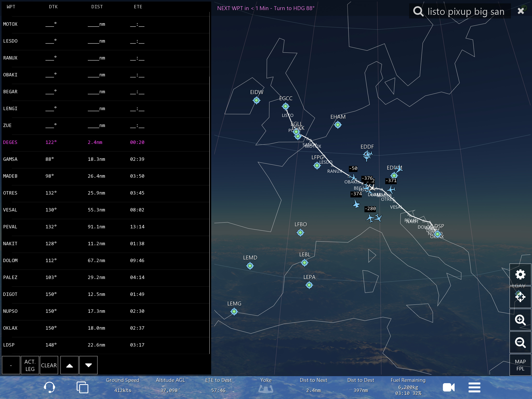532x399 pixels.
Task: Click the search magnifier icon
Action: tap(418, 11)
